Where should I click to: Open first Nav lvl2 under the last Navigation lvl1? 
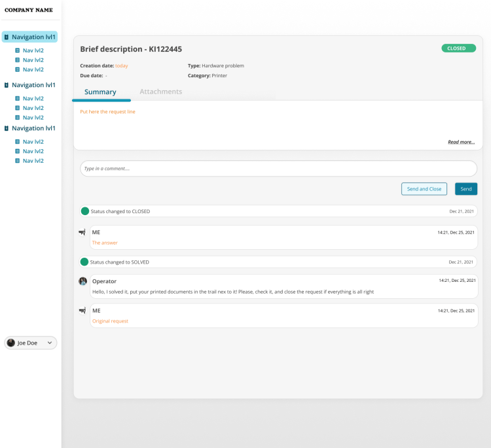(33, 141)
